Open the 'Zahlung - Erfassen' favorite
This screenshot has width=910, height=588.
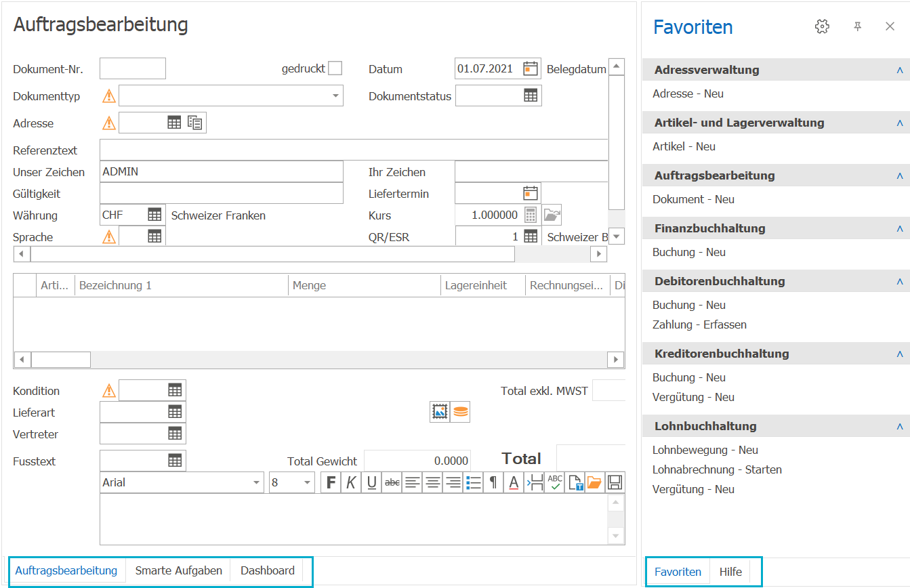pyautogui.click(x=699, y=324)
